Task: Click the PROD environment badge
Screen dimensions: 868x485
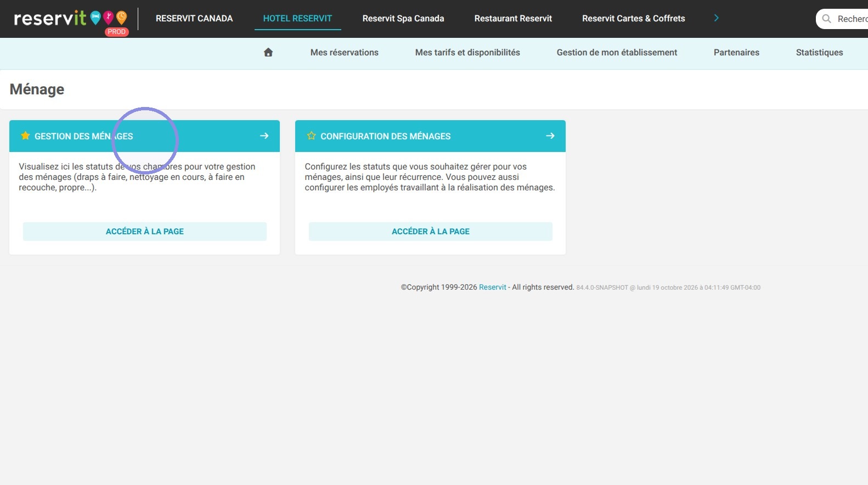Action: tap(117, 32)
